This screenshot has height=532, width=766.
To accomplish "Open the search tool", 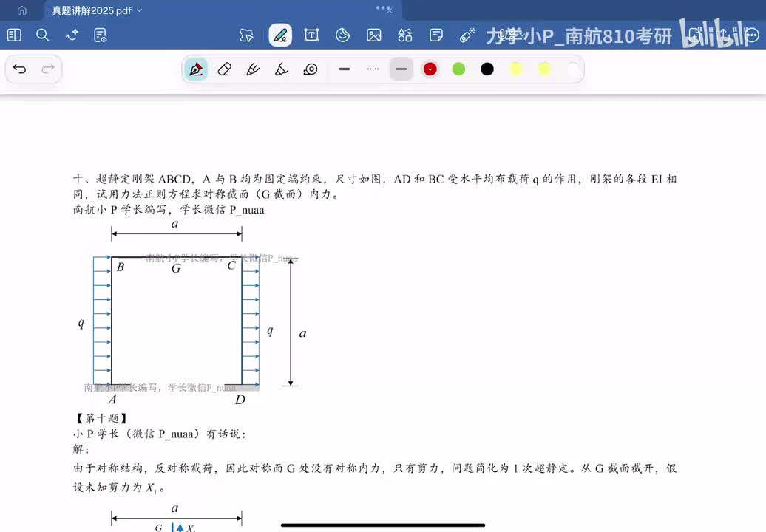I will [42, 35].
